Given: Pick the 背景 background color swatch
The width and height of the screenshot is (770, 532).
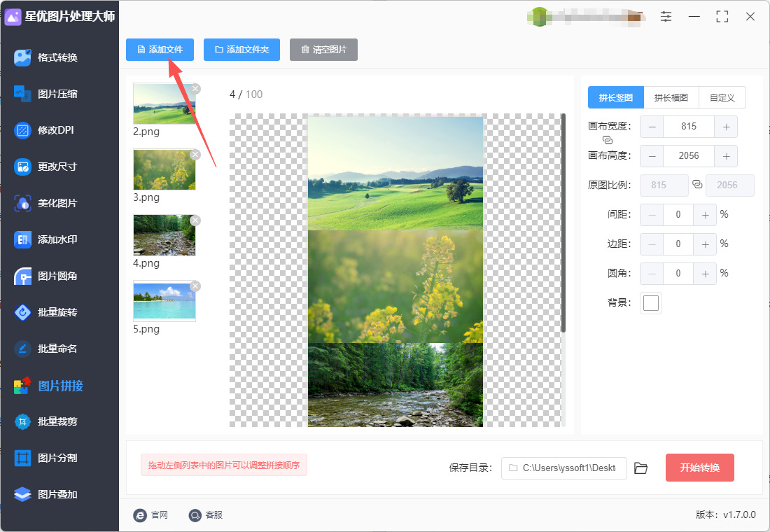Looking at the screenshot, I should pyautogui.click(x=651, y=303).
